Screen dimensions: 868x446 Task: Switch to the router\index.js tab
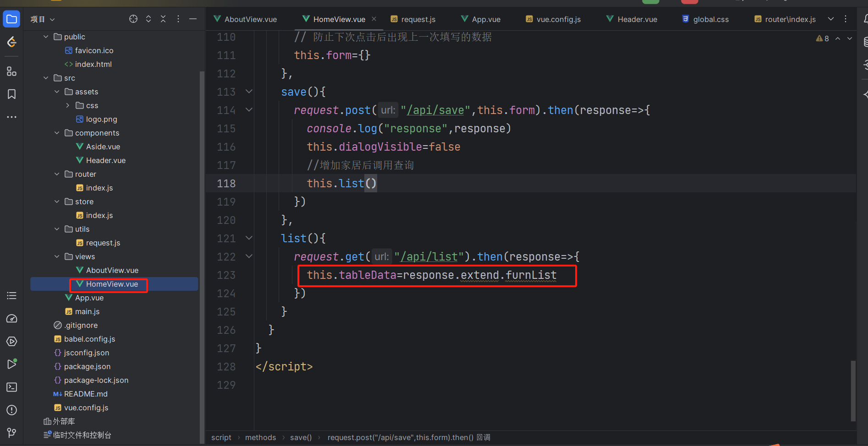coord(785,19)
